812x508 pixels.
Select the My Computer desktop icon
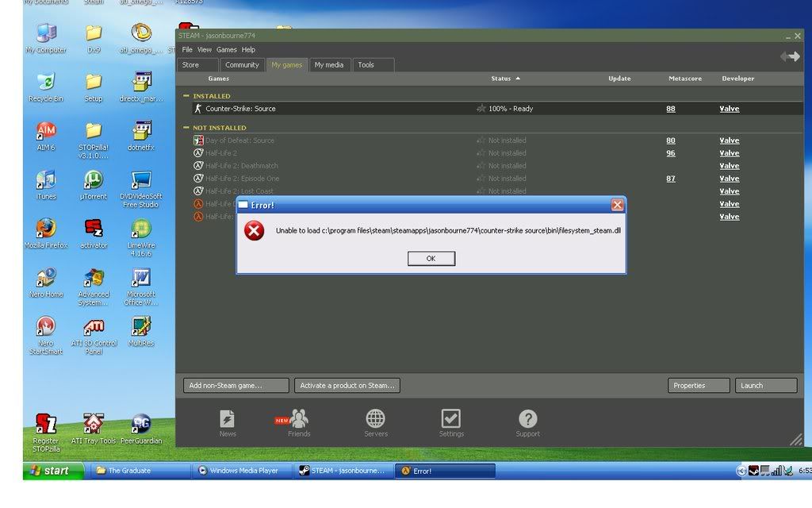(x=46, y=38)
